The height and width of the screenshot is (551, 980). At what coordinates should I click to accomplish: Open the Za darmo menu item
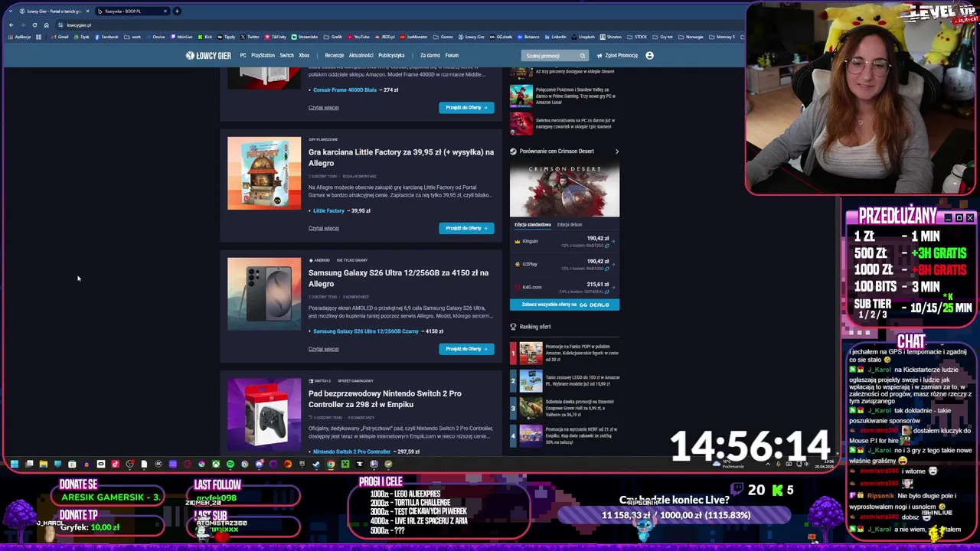[430, 56]
